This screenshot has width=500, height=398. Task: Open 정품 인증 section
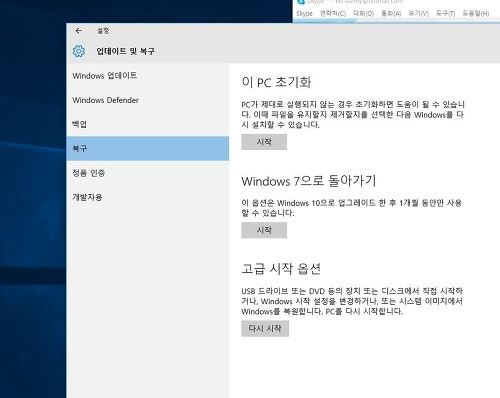[148, 173]
